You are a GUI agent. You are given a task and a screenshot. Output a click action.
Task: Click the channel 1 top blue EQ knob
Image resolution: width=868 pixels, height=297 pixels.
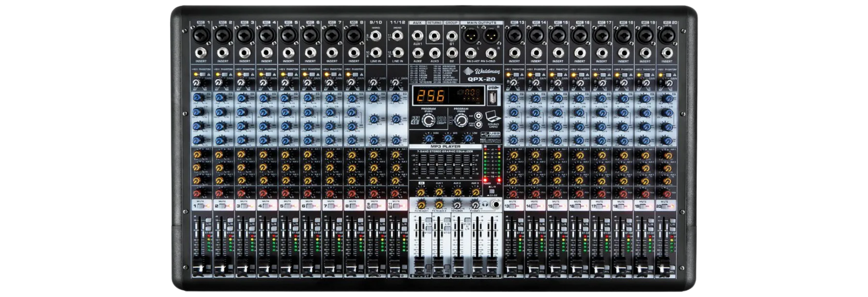tap(197, 98)
